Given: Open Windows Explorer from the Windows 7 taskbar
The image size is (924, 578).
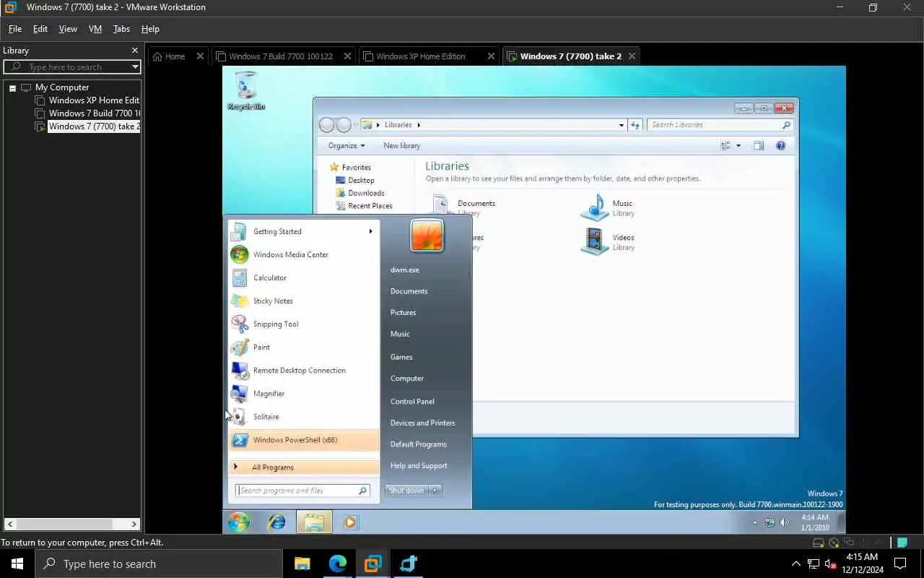Looking at the screenshot, I should [x=314, y=522].
